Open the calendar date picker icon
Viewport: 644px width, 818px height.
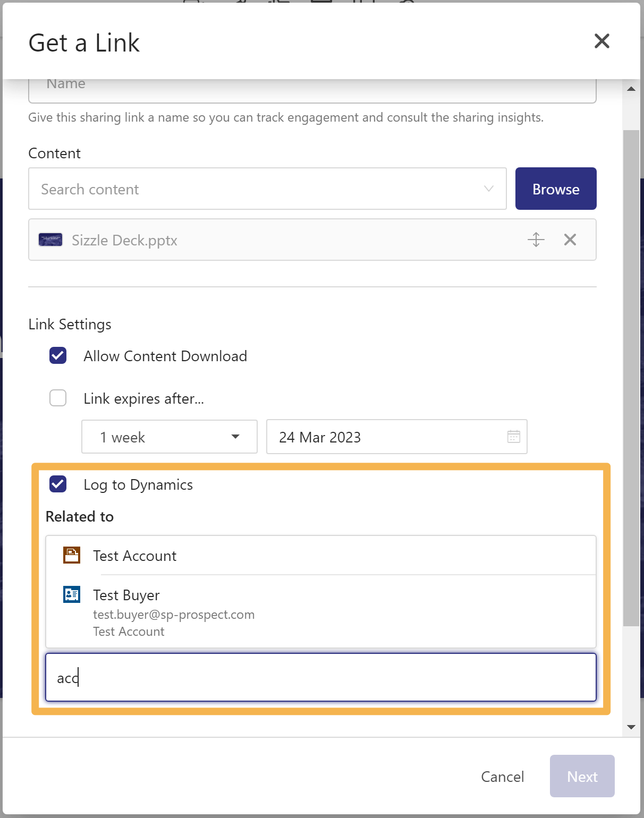(513, 437)
